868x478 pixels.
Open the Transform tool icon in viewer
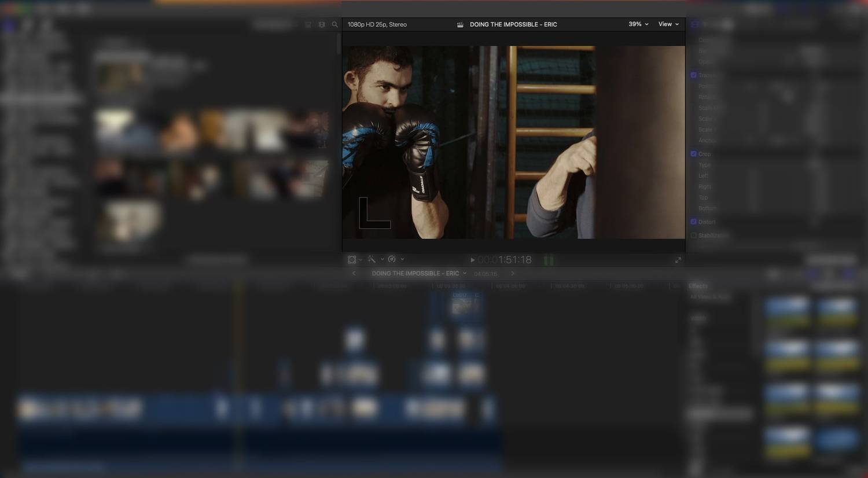click(x=352, y=260)
